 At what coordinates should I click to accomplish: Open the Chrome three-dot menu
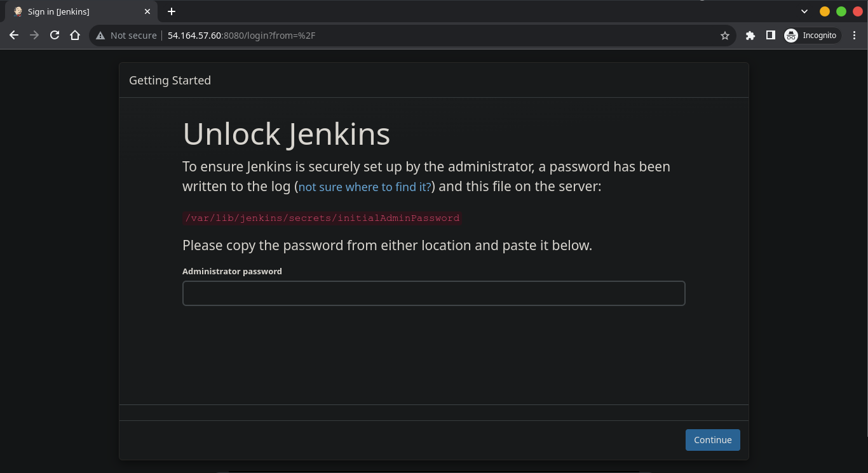855,36
